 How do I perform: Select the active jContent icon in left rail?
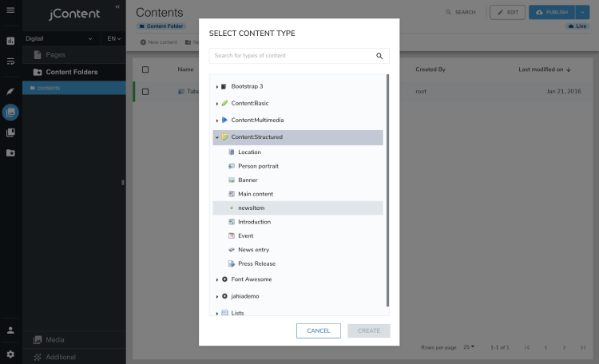point(10,112)
